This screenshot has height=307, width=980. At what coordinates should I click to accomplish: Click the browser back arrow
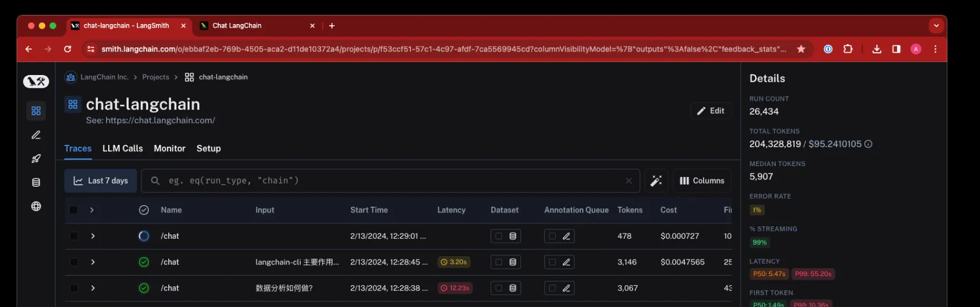[x=29, y=49]
